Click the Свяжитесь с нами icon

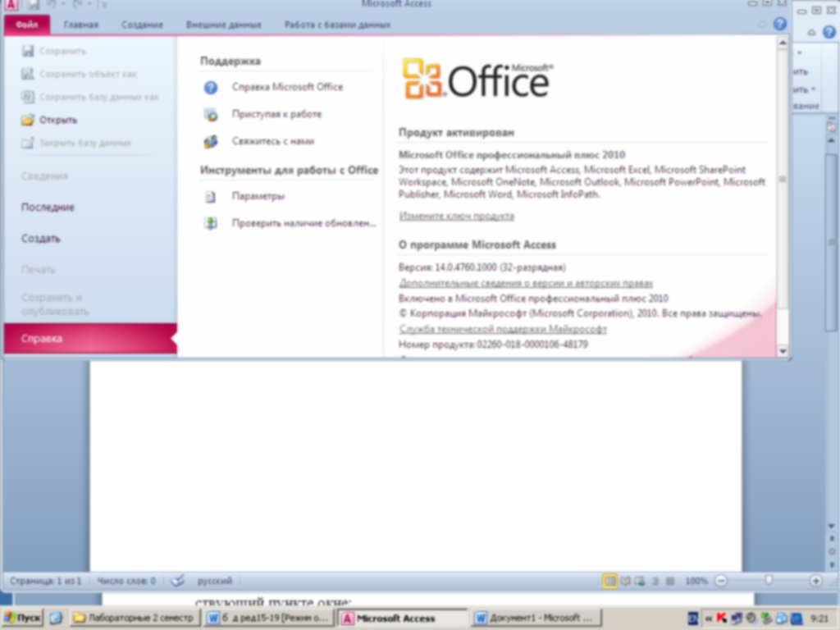tap(211, 141)
